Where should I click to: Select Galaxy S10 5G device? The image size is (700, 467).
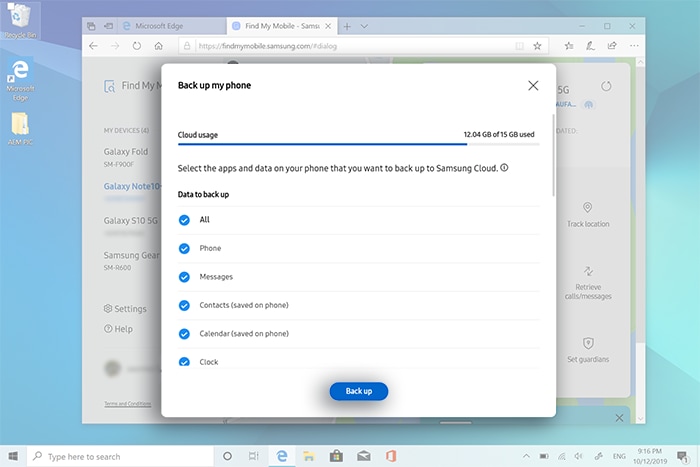click(x=131, y=221)
